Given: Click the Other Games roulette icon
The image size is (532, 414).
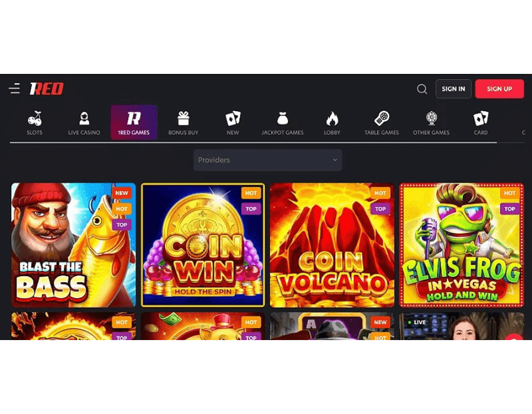Looking at the screenshot, I should click(x=431, y=118).
